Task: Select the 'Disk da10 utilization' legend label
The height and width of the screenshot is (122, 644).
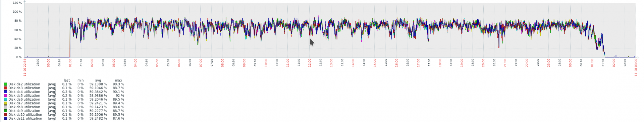Action: pos(25,115)
